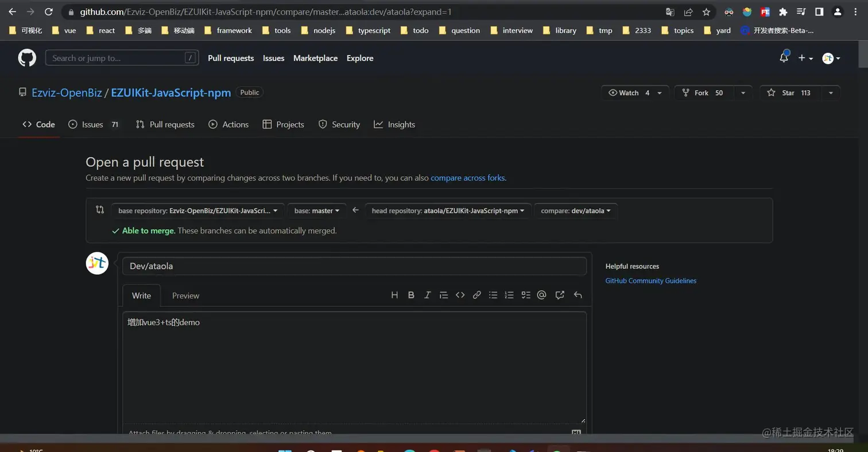This screenshot has width=868, height=452.
Task: Toggle Chrome side panel icon
Action: pyautogui.click(x=819, y=12)
